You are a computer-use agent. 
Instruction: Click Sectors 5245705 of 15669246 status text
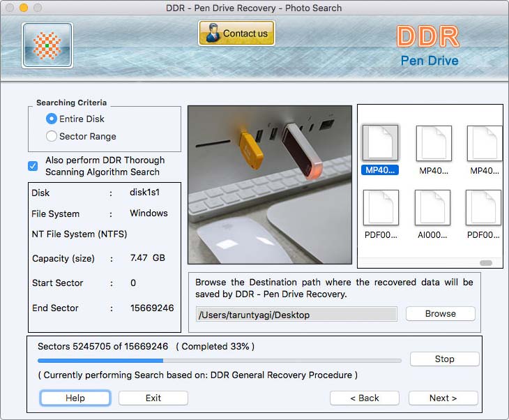[x=103, y=346]
